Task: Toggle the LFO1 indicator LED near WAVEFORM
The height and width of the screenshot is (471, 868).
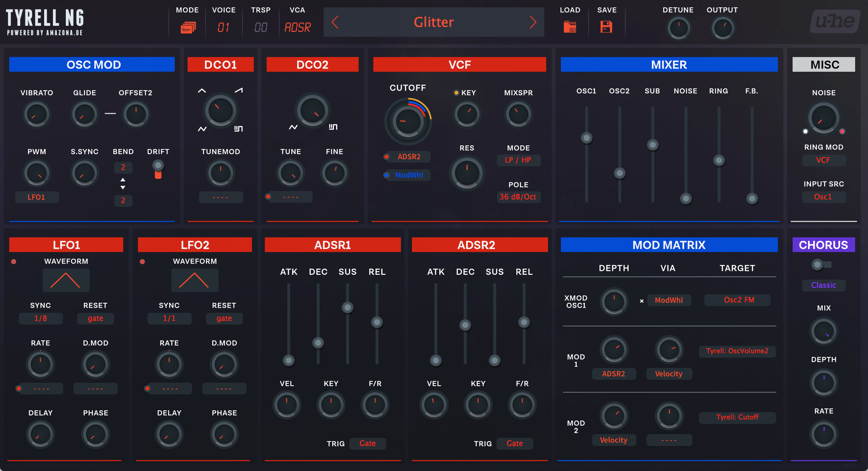Action: (14, 262)
